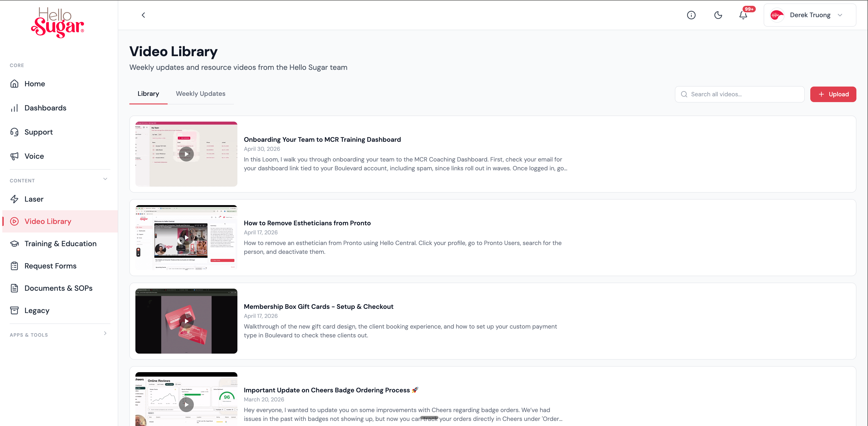Image resolution: width=868 pixels, height=426 pixels.
Task: Open Voice in the sidebar
Action: [60, 156]
